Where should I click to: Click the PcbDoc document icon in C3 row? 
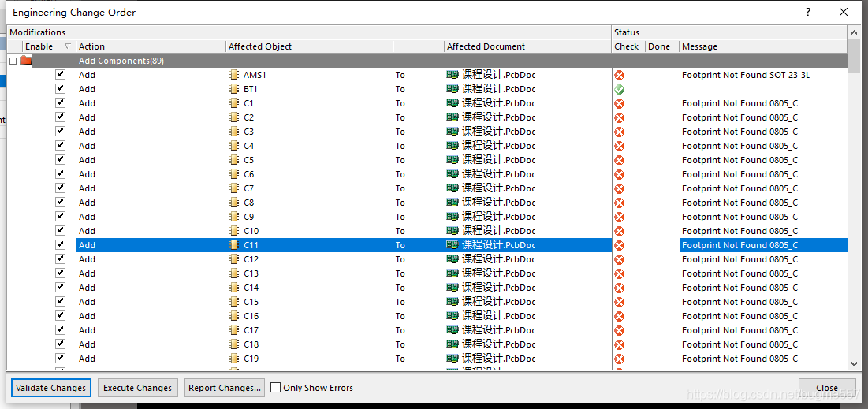(453, 132)
